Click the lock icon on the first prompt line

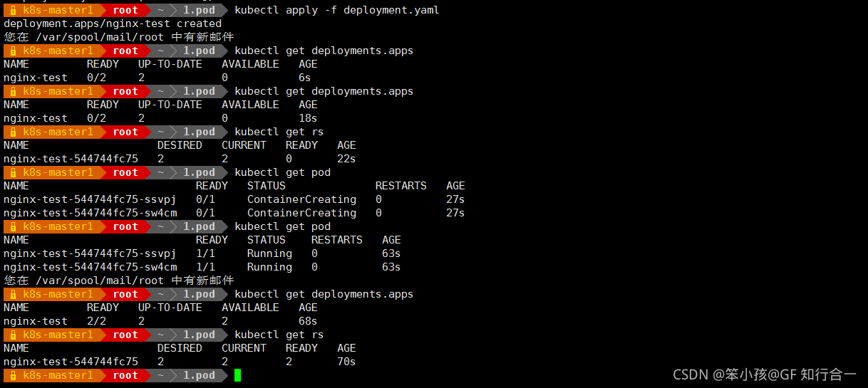pos(13,10)
